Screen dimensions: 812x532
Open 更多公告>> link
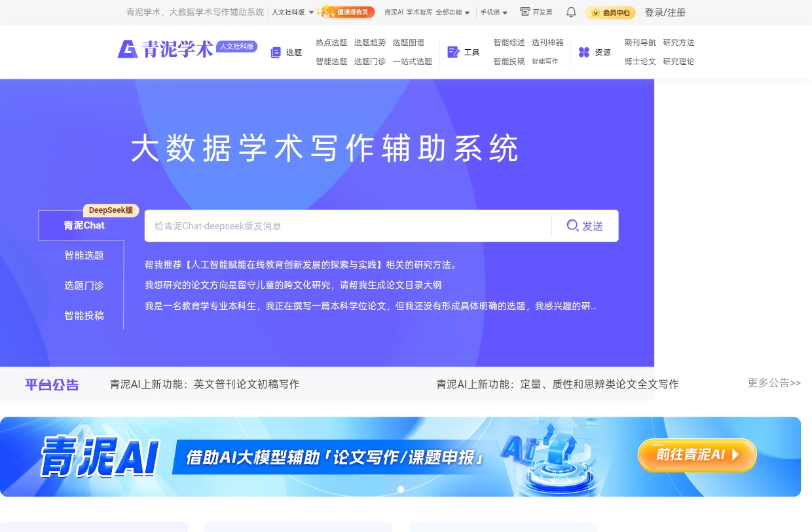[774, 383]
